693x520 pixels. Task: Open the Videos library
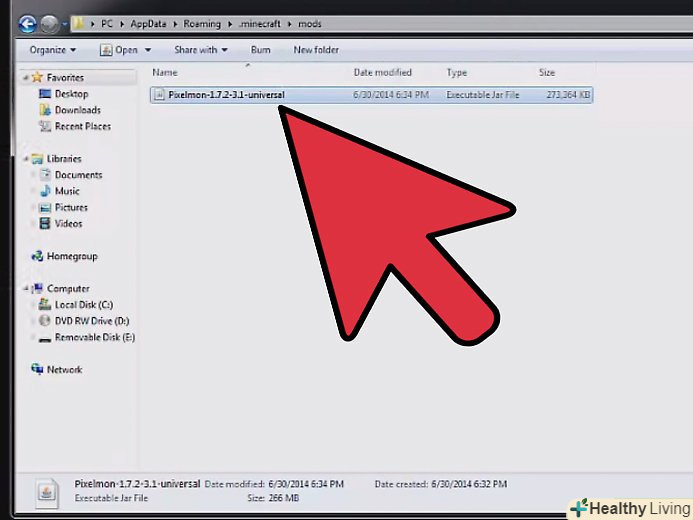point(68,224)
